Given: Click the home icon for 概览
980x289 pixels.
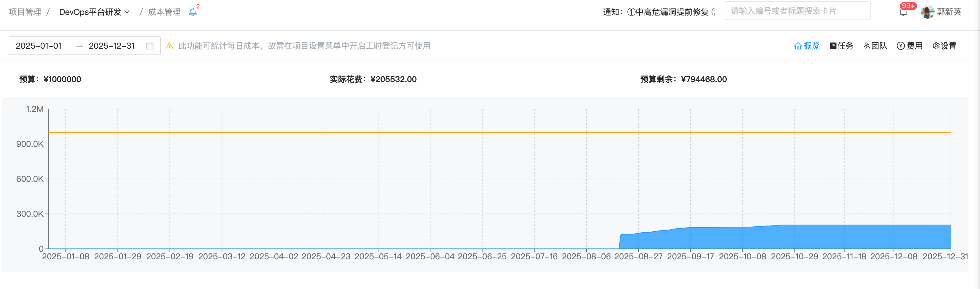Looking at the screenshot, I should (798, 46).
